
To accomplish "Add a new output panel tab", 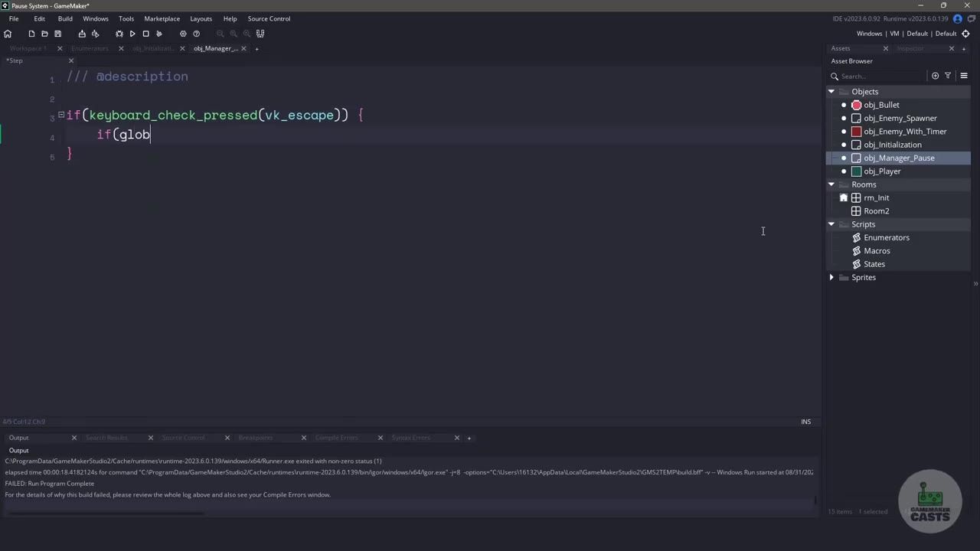I will (x=469, y=438).
